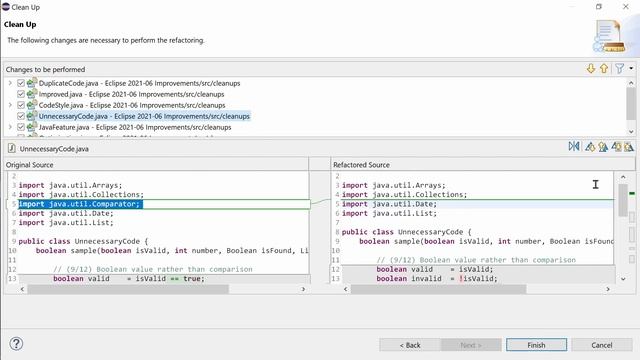The image size is (640, 360).
Task: Open the filter dropdown arrow beside funnel icon
Action: click(631, 69)
